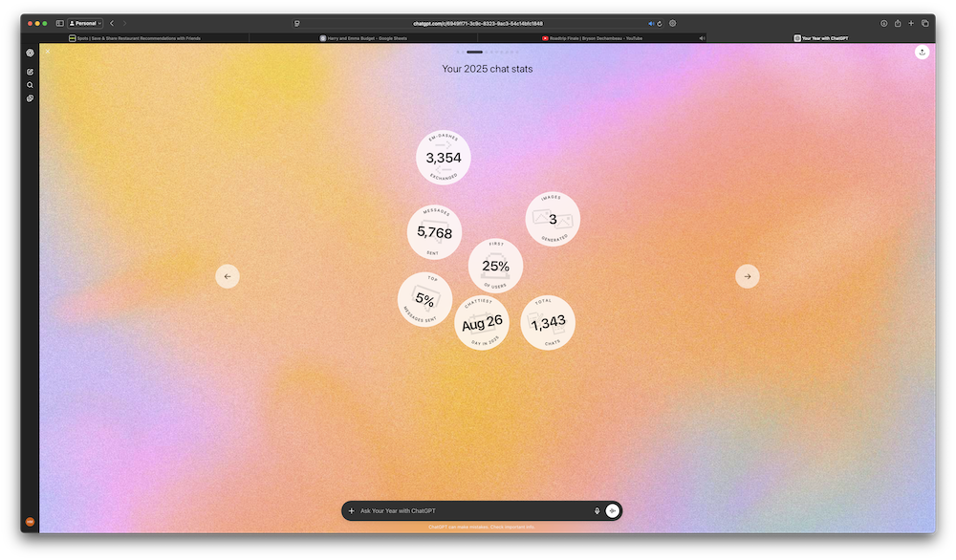Go to the next recap slide
This screenshot has width=956, height=560.
(x=748, y=276)
